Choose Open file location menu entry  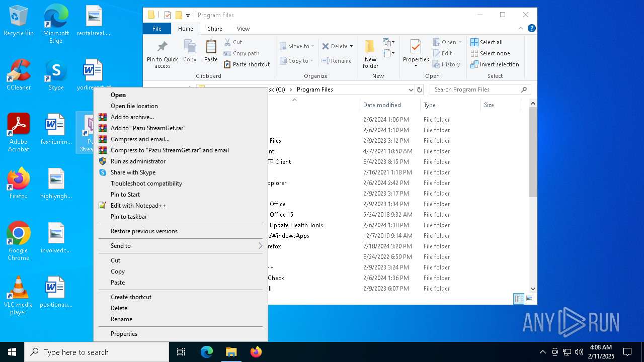181,106
